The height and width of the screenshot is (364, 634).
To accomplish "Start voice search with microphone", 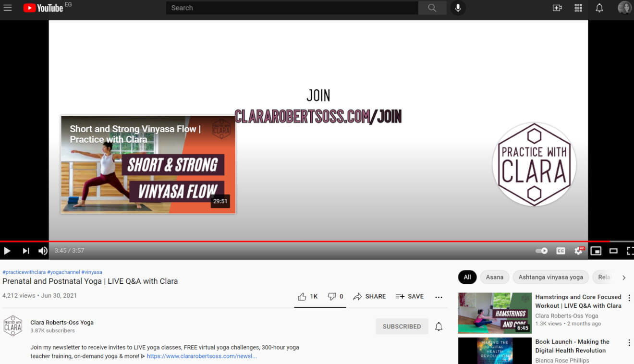I will click(x=458, y=8).
